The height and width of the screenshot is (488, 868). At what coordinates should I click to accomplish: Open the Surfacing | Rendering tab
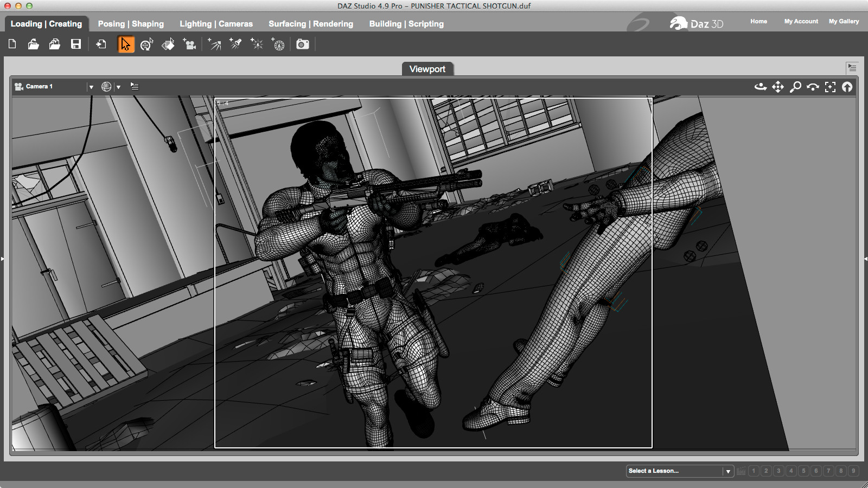[311, 24]
